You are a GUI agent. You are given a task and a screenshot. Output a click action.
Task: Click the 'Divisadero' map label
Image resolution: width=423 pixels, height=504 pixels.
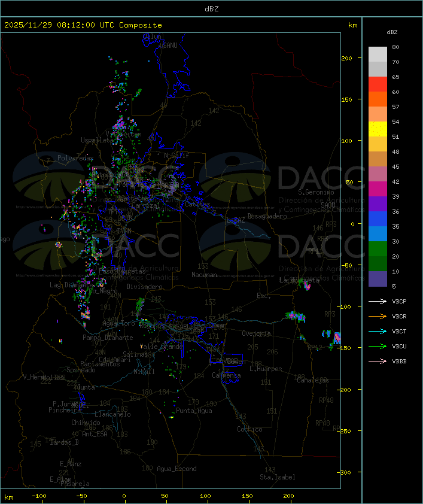(145, 286)
